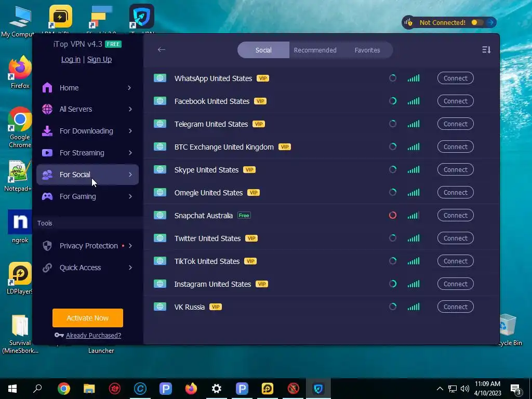532x399 pixels.
Task: Click the Sign Up link
Action: 99,59
